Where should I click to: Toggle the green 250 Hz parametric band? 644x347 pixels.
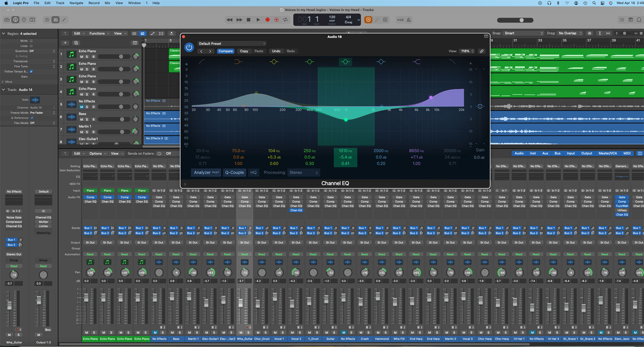point(309,62)
